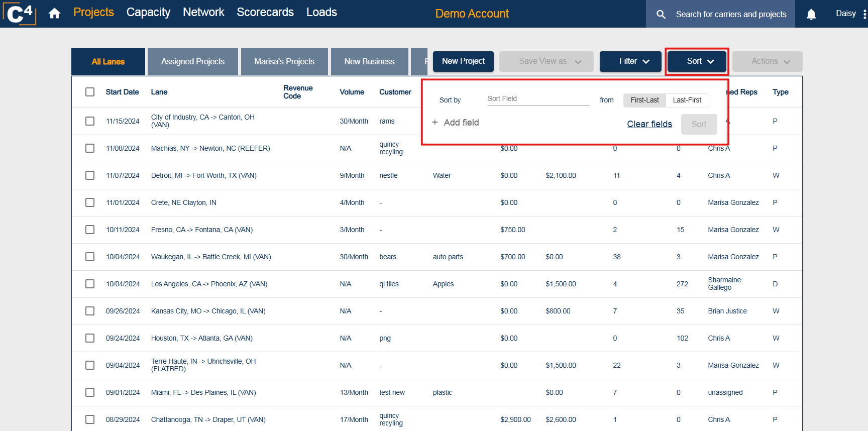Click the Lane column header
The image size is (868, 431).
click(x=159, y=92)
